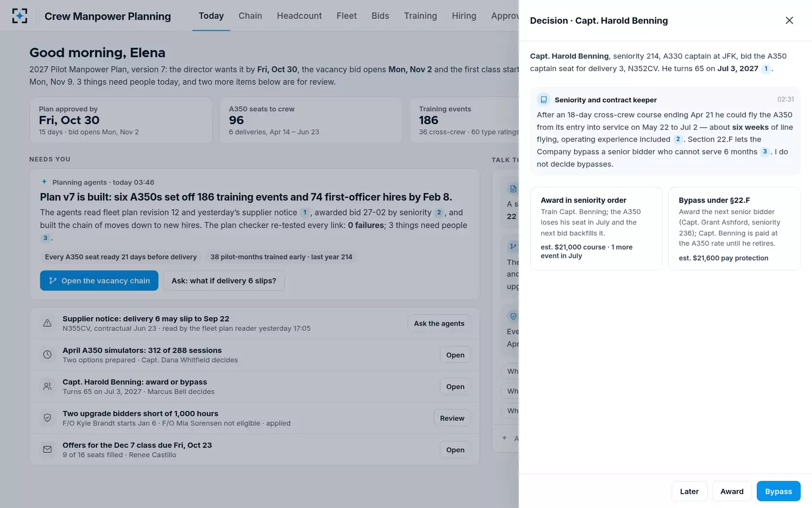The image size is (812, 508).
Task: Open the Capt. Harold Benning award or bypass item
Action: tap(455, 387)
